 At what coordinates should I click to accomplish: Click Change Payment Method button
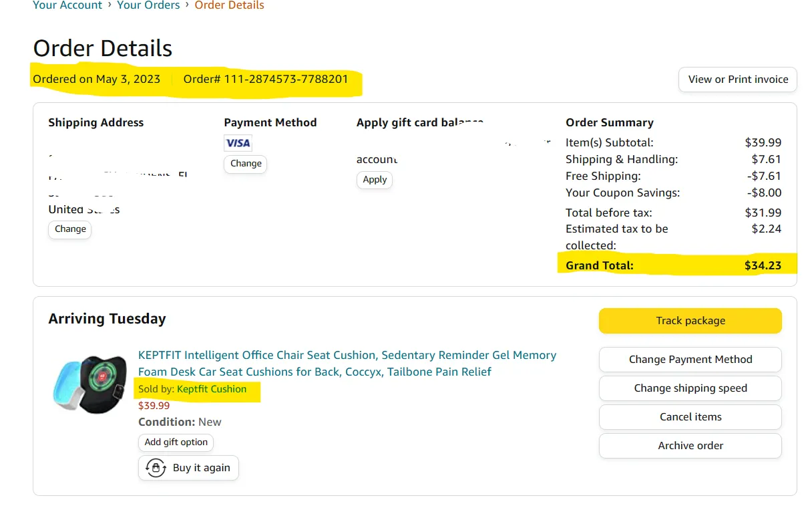(690, 360)
